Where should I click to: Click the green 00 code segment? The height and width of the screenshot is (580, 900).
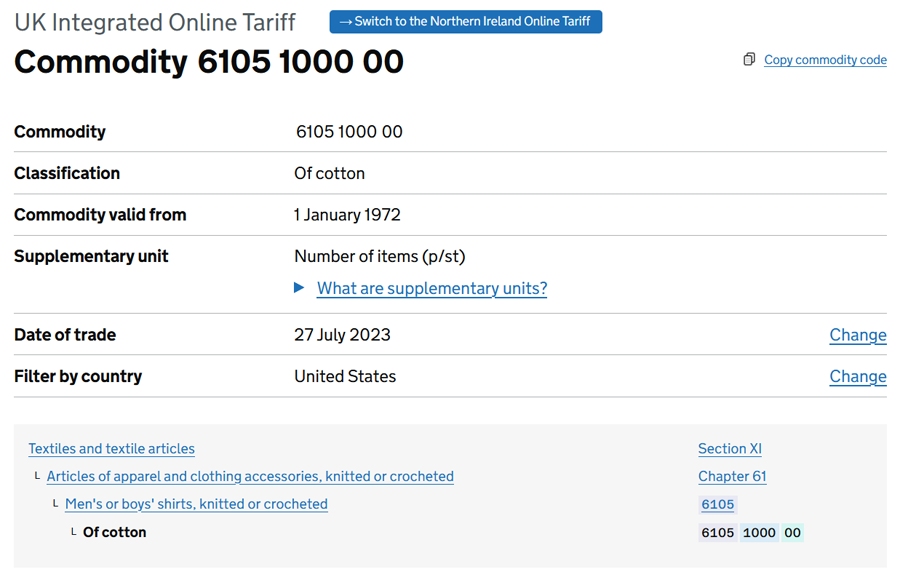[x=792, y=533]
